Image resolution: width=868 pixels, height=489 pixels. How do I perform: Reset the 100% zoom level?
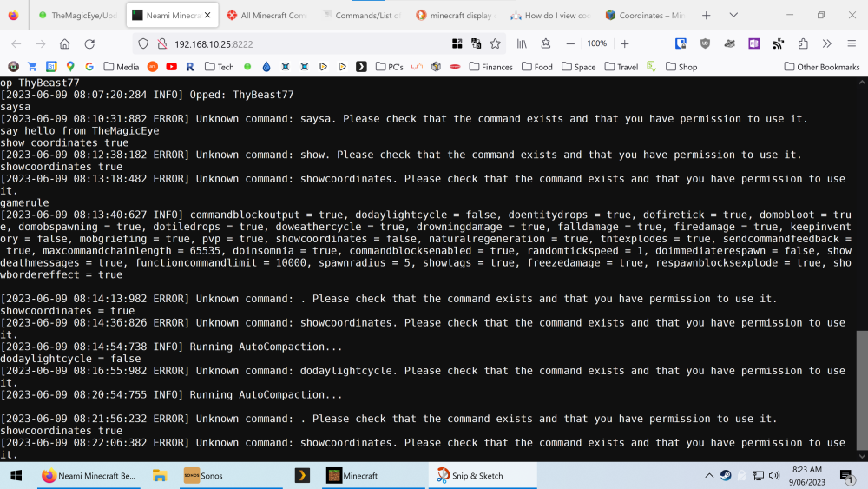coord(597,43)
